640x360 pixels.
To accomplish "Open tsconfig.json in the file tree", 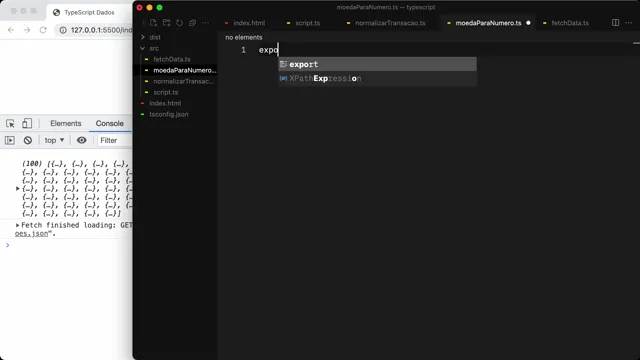I will click(169, 114).
